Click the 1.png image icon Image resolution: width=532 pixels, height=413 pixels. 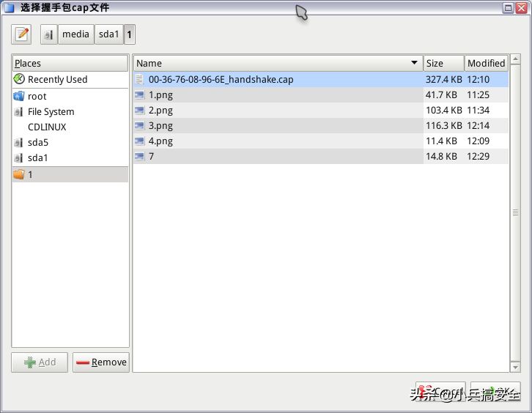(139, 95)
